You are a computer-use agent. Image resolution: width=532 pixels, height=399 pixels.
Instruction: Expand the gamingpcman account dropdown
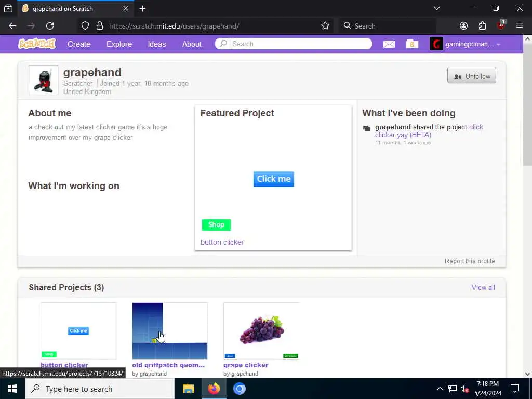(x=498, y=45)
